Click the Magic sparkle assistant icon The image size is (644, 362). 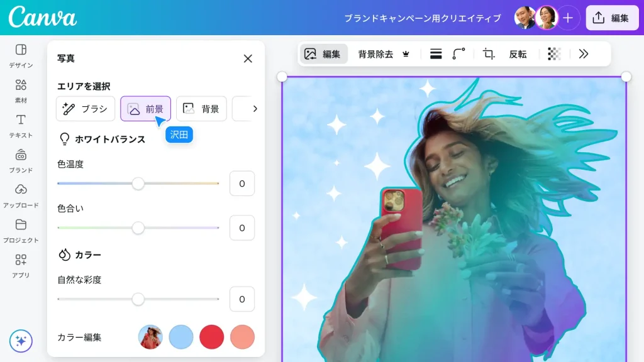[21, 341]
